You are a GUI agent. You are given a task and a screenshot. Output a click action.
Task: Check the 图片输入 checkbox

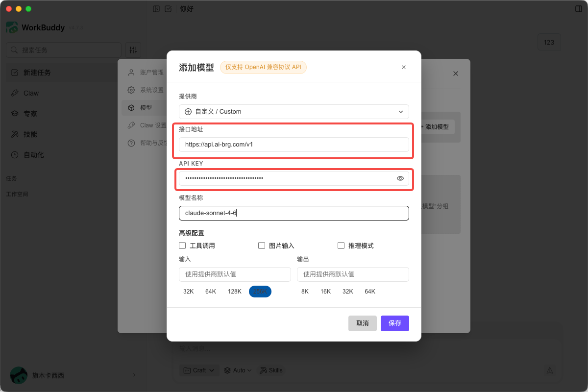[261, 245]
